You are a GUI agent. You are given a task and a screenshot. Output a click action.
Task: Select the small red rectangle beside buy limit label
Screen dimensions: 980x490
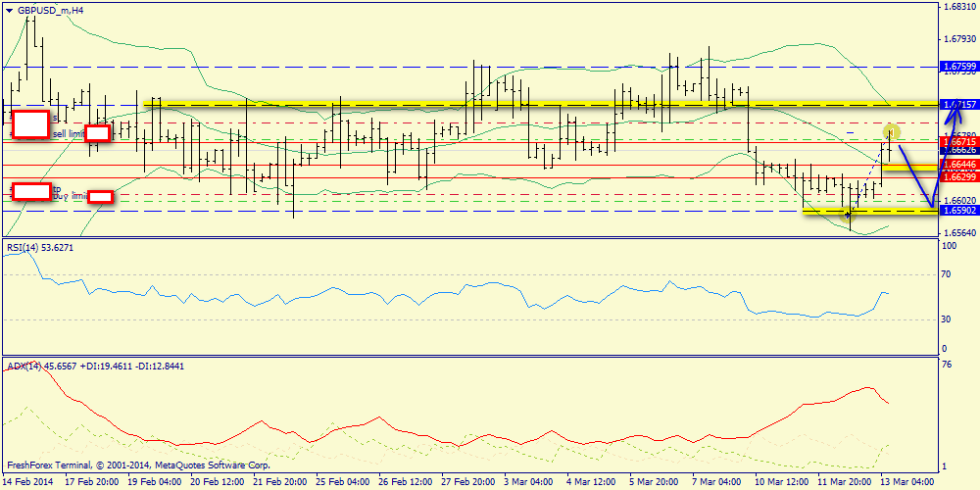102,197
